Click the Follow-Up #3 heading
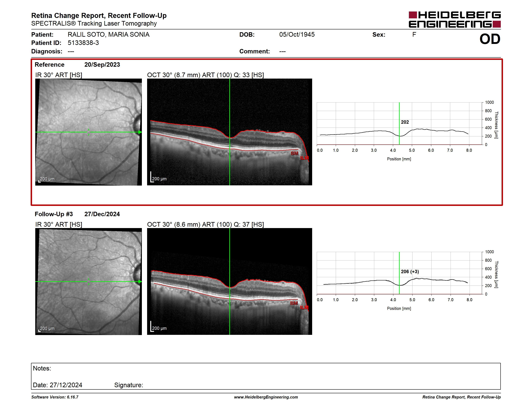Image resolution: width=532 pixels, height=411 pixels. [x=54, y=214]
